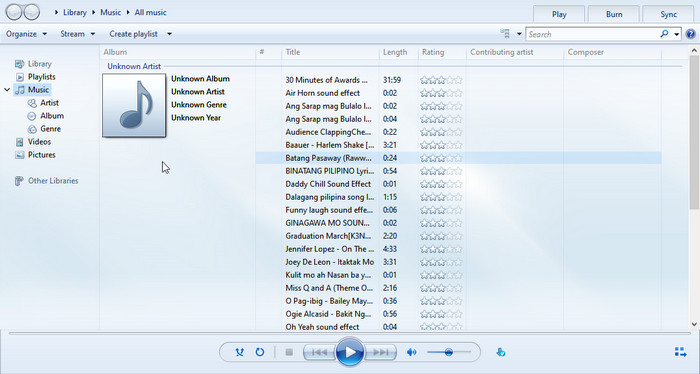Click the vertical scrollbar down arrow
Screen dimensions: 700x374
click(x=694, y=324)
